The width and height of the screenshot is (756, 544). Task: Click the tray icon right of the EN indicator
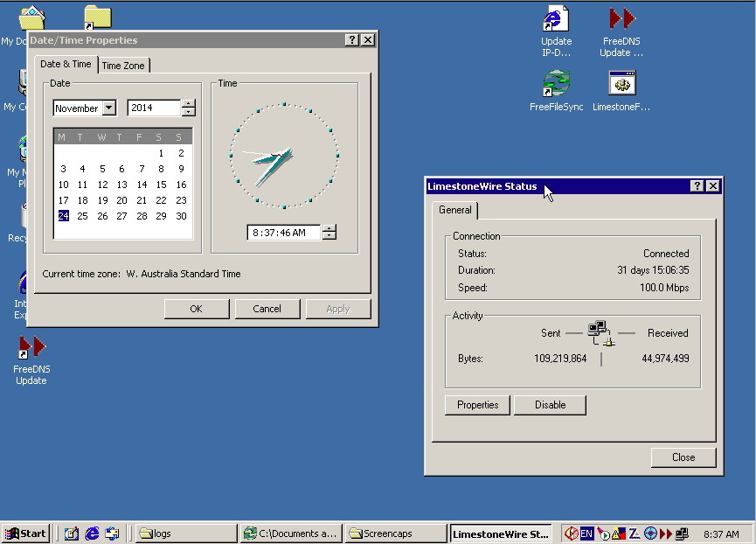[603, 534]
